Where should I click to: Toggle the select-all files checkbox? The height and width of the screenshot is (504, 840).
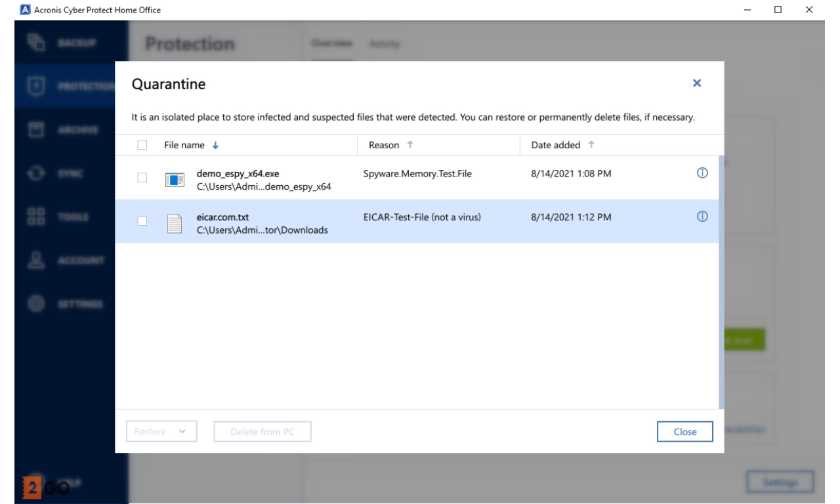tap(142, 145)
